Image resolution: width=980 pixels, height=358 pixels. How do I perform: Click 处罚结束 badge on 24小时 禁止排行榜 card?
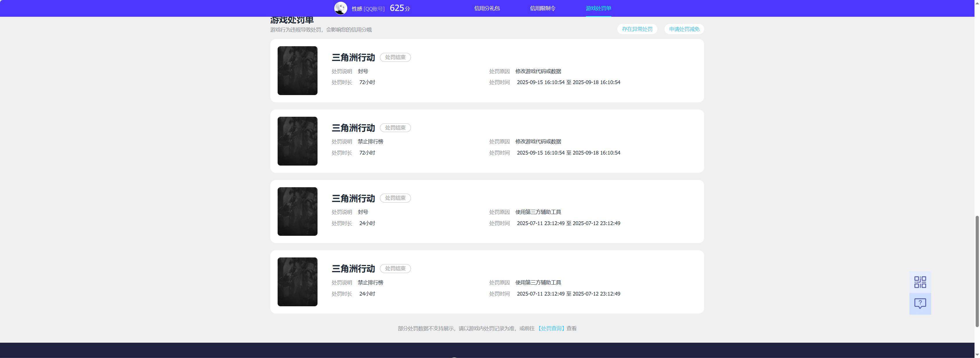[x=395, y=269]
